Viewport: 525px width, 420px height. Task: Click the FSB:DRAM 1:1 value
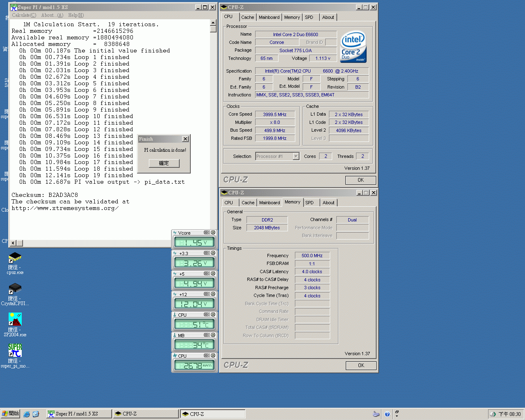point(312,264)
